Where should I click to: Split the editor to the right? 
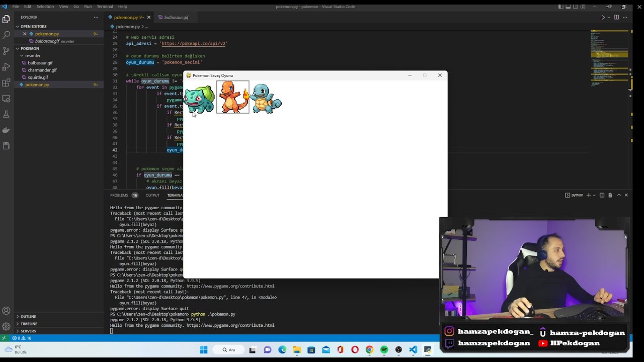pos(616,17)
